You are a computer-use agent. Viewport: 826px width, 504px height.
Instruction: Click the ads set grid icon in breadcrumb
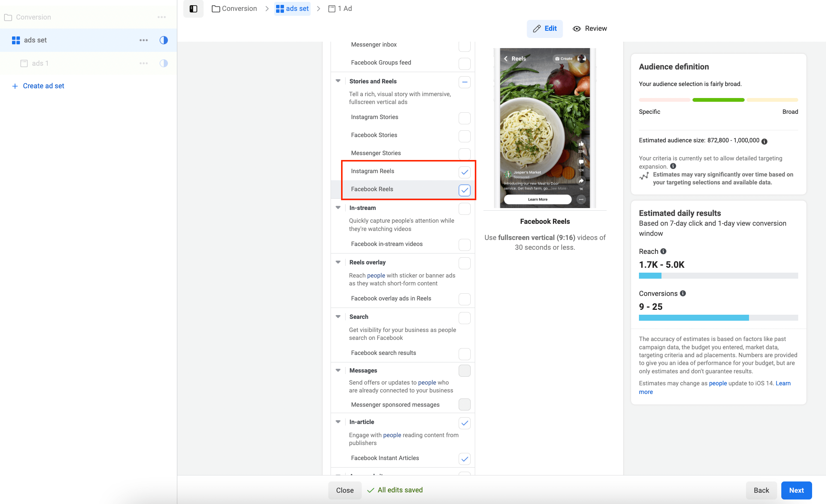pos(280,8)
